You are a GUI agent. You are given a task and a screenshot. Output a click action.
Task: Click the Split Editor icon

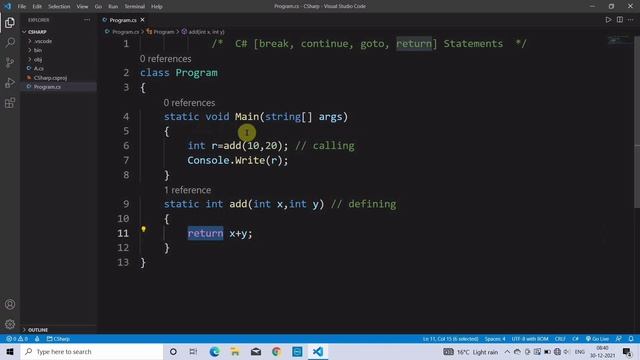[620, 20]
